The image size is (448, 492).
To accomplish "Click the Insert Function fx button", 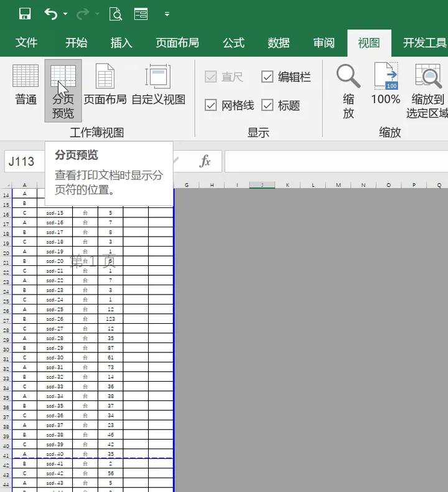I will point(205,162).
